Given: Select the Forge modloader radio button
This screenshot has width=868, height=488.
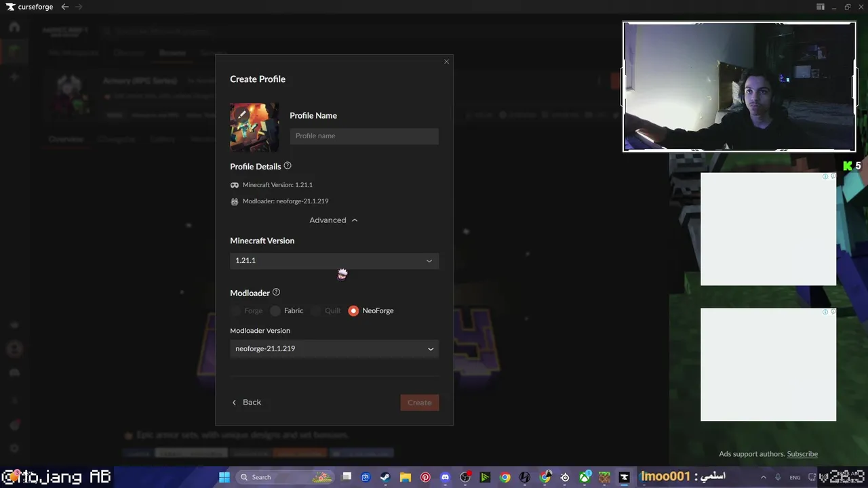Looking at the screenshot, I should point(236,310).
